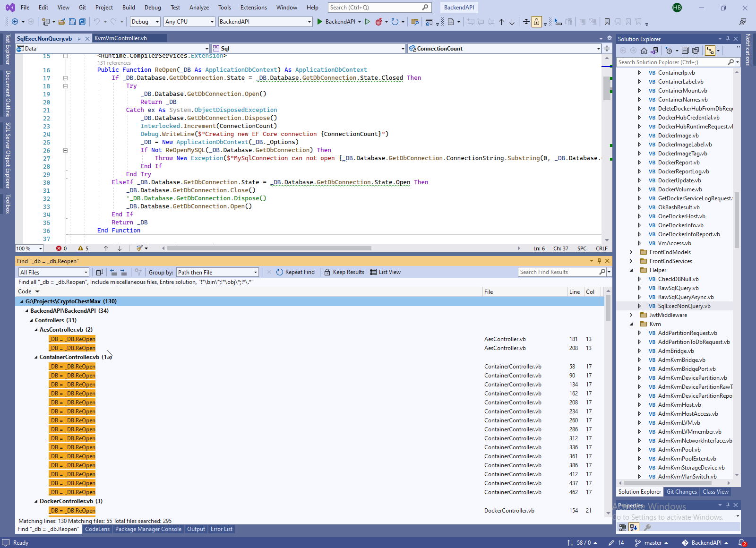Image resolution: width=756 pixels, height=548 pixels.
Task: Expand the FrontEndModels folder
Action: pyautogui.click(x=631, y=252)
